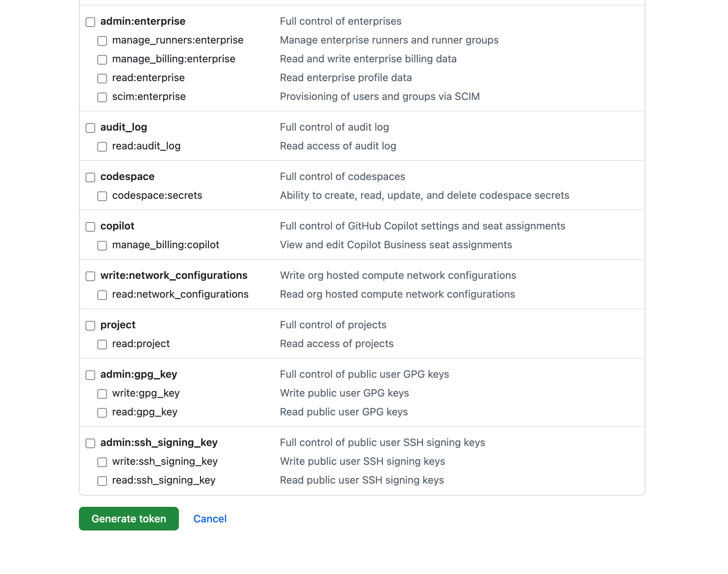Enable SCIM provisioning scope scim:enterprise
The height and width of the screenshot is (574, 728).
pos(102,97)
